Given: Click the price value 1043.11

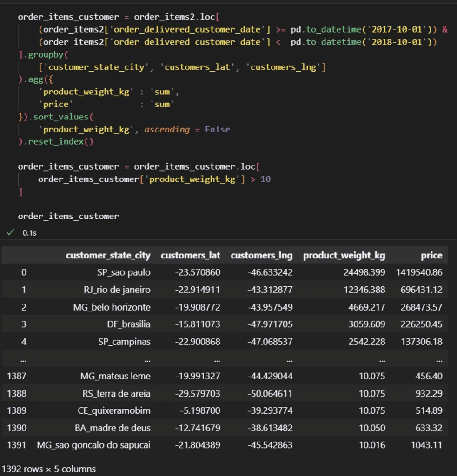Looking at the screenshot, I should (x=427, y=445).
